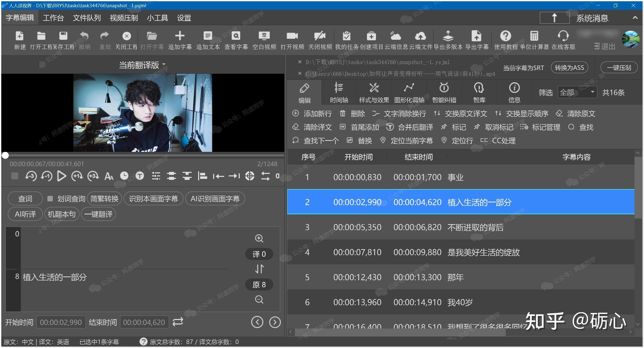Click the video progress slider handle
The image size is (644, 348).
click(5, 156)
